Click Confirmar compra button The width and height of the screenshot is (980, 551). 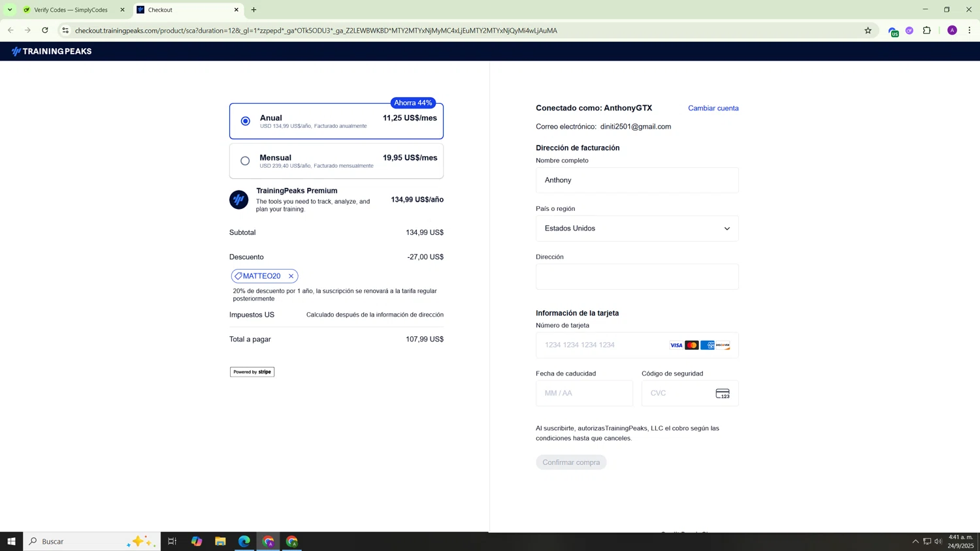[571, 462]
